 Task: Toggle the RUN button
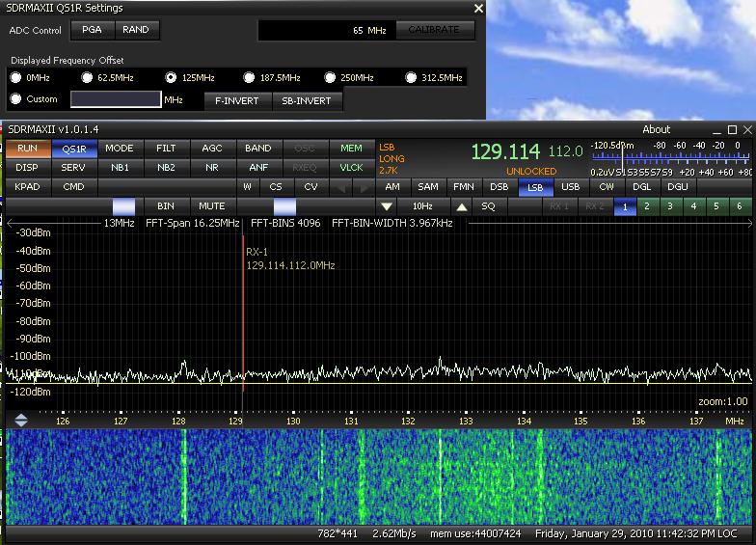pos(27,149)
